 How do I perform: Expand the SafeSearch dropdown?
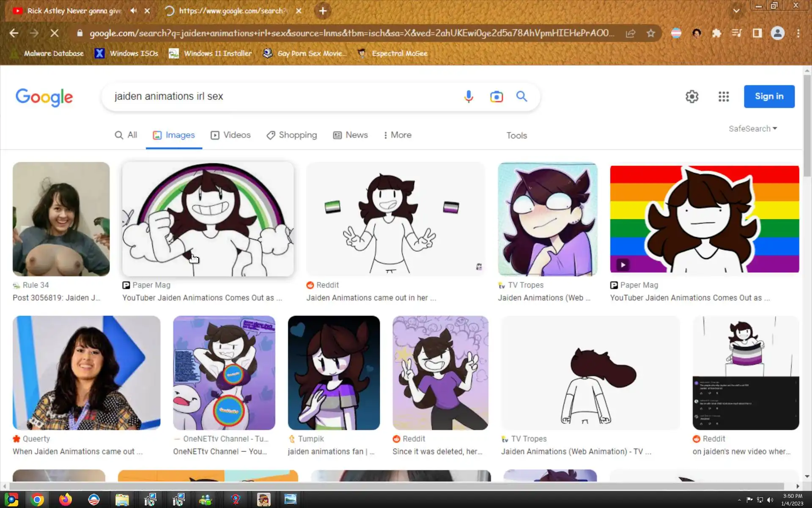coord(752,129)
